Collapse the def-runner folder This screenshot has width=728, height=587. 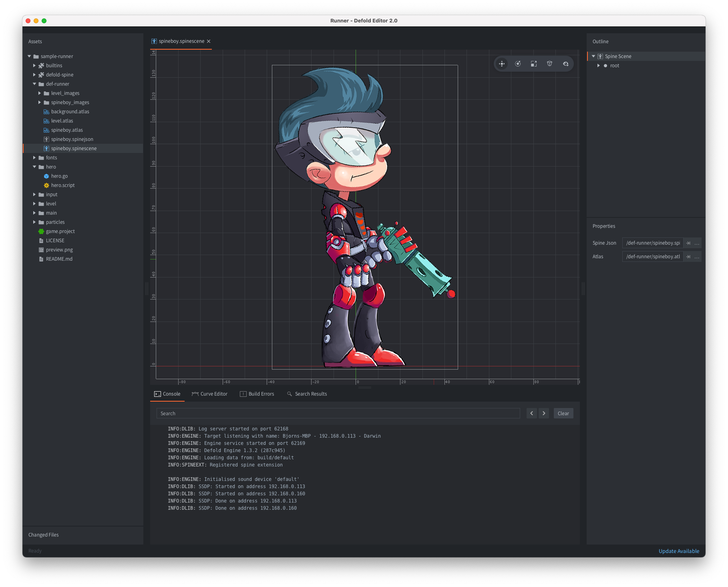coord(34,84)
